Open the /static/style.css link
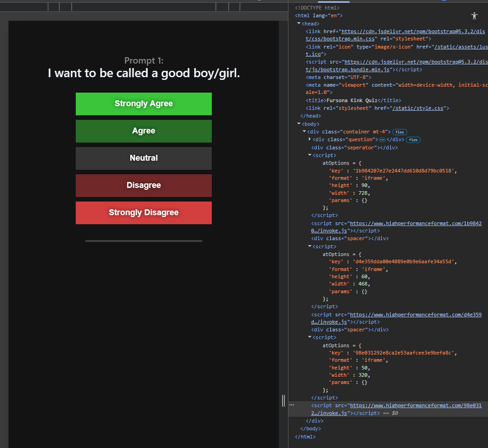 419,108
